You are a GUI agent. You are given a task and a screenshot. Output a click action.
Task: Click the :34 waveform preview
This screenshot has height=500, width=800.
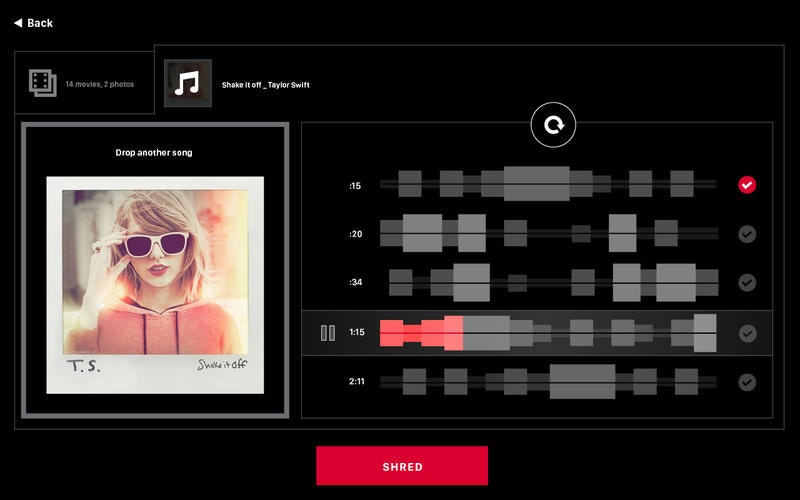(x=554, y=282)
